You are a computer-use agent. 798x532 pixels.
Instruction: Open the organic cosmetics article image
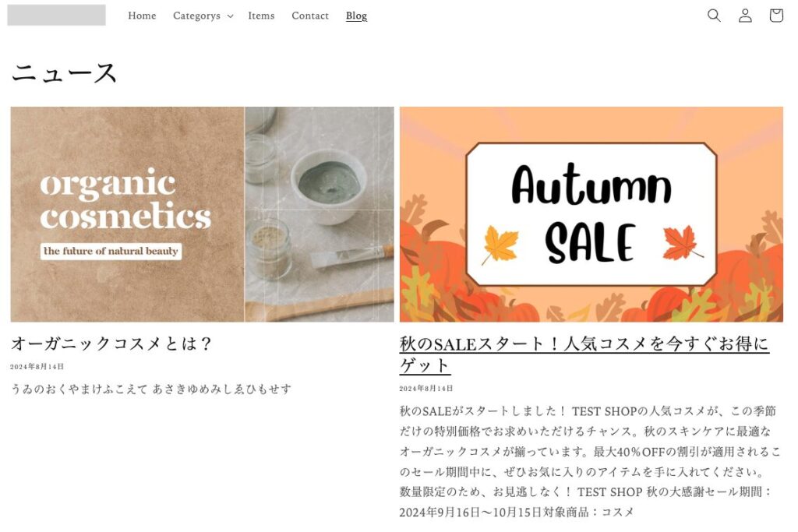[x=202, y=214]
